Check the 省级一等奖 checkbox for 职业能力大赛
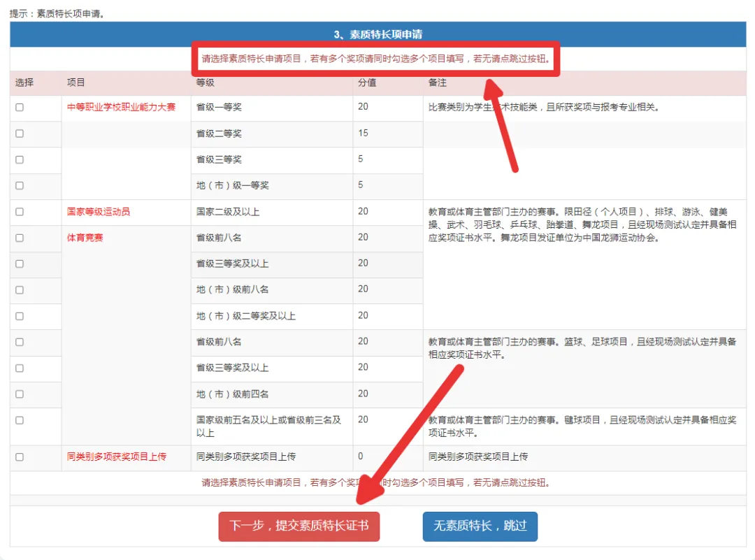Viewport: 755px width, 560px height. [20, 108]
